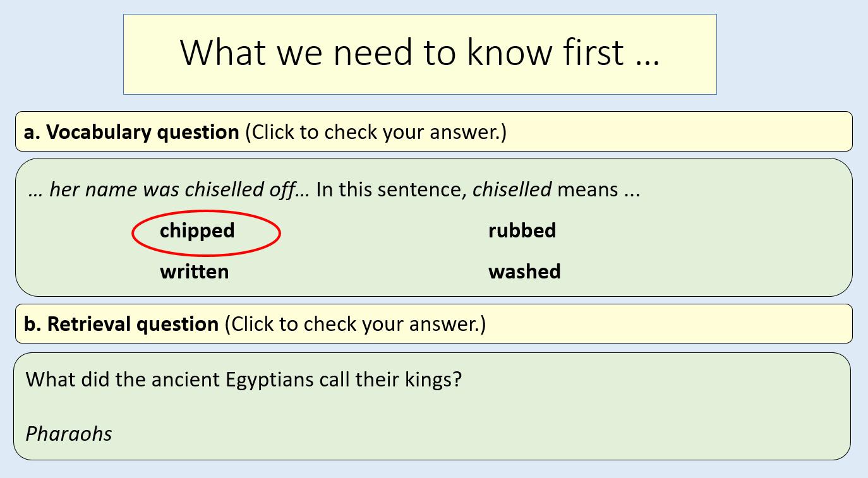Select 'washed' as the answer
This screenshot has width=868, height=478.
click(x=524, y=272)
